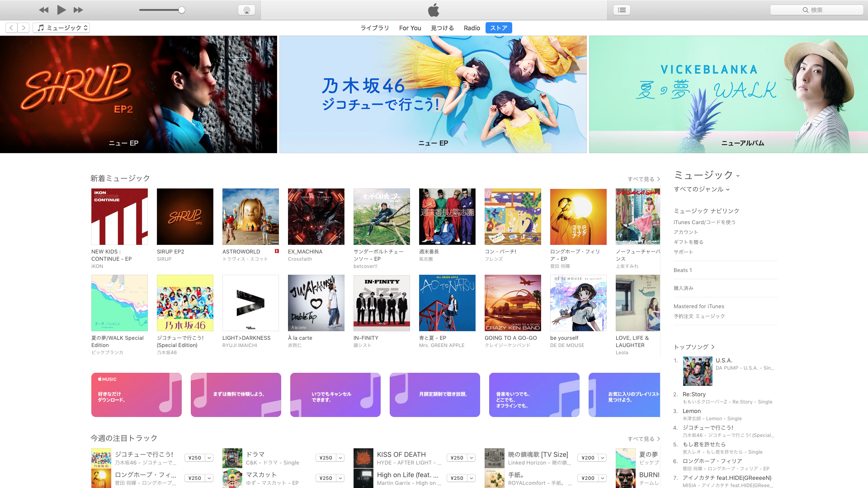Click the いつでもキャンセルできます banner
868x488 pixels.
[335, 394]
